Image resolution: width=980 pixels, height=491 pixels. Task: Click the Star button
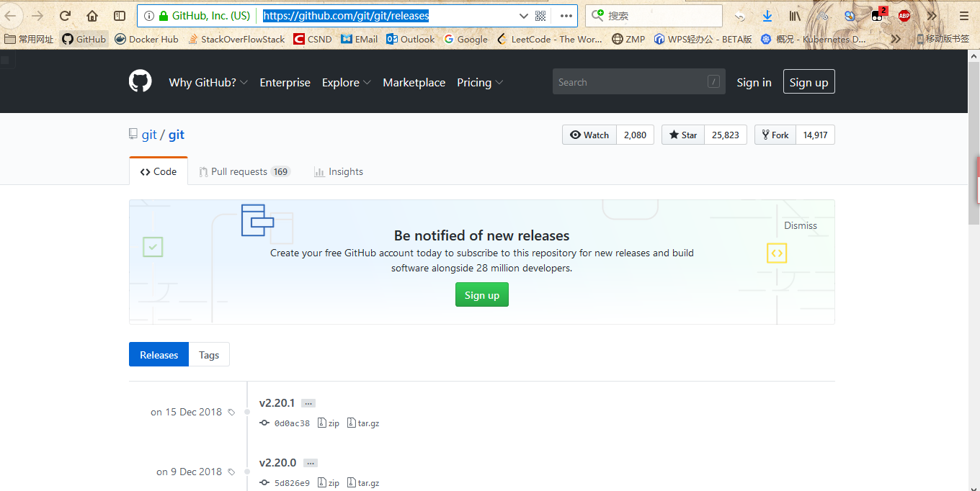[x=683, y=135]
